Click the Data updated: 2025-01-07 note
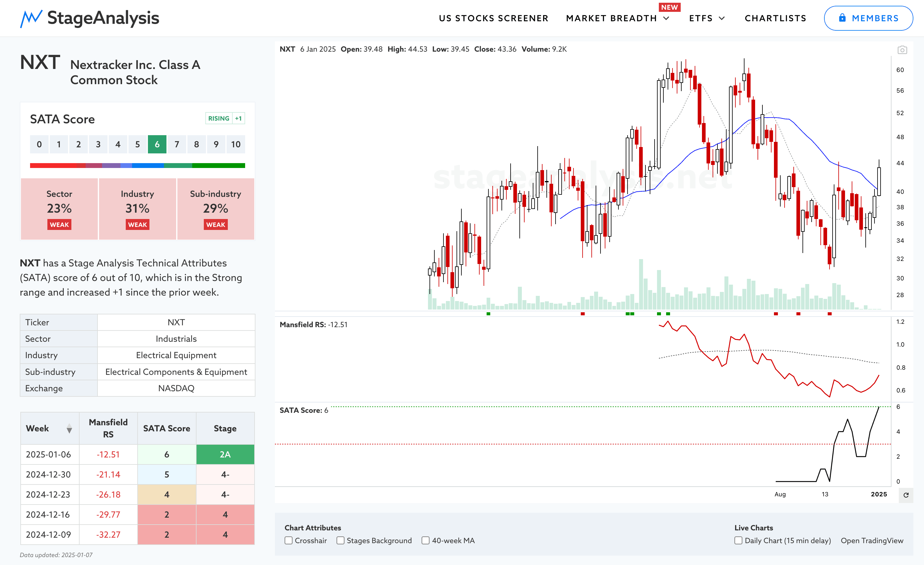 (56, 555)
